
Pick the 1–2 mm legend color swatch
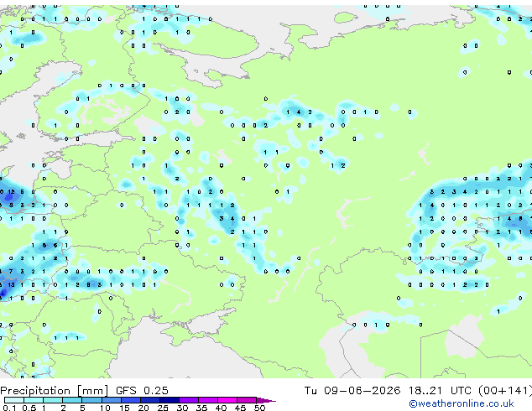53,400
